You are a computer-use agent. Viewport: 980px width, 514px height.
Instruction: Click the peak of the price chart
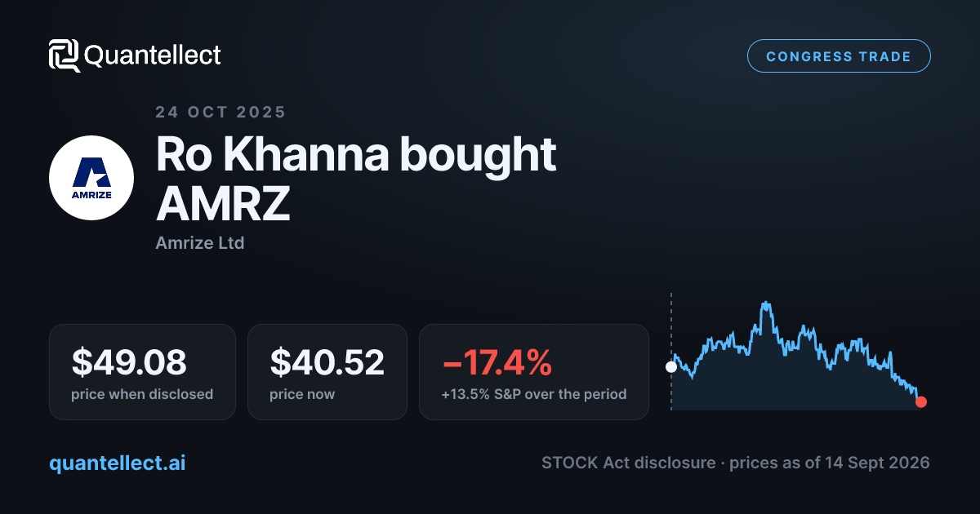point(765,304)
